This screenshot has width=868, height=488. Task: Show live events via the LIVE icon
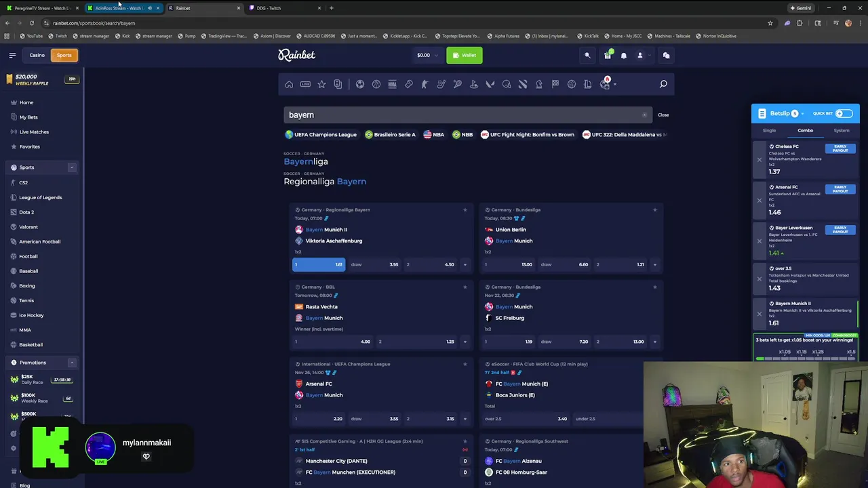(305, 84)
